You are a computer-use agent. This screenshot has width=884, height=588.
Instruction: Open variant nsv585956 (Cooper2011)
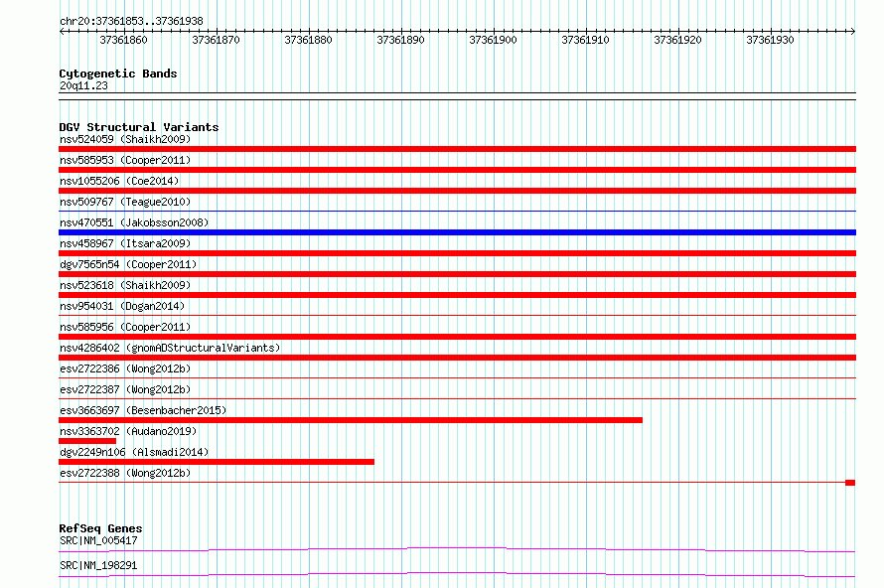click(x=125, y=327)
